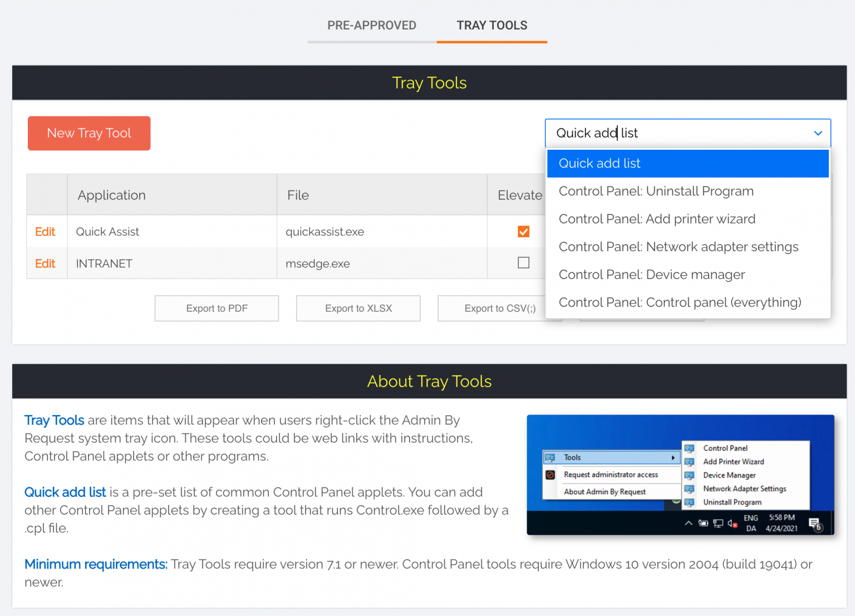855x616 pixels.
Task: Click the Control Panel icon in the Tools submenu
Action: point(690,448)
